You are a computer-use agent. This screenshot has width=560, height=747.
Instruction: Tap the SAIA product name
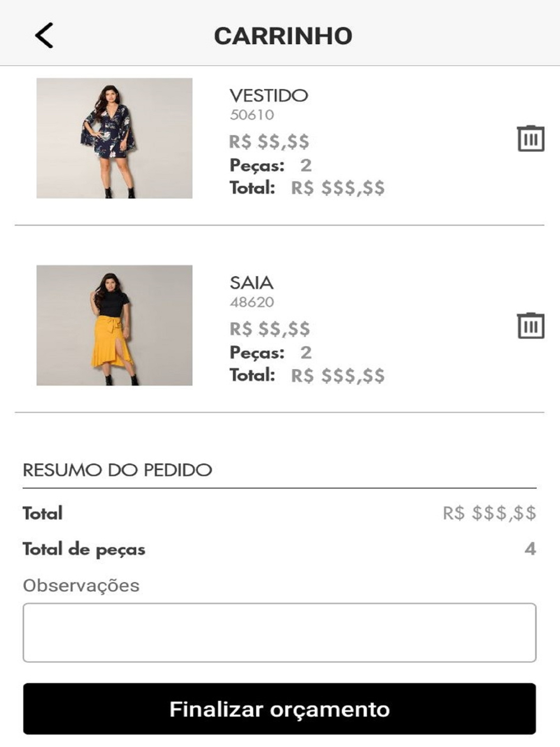coord(251,283)
